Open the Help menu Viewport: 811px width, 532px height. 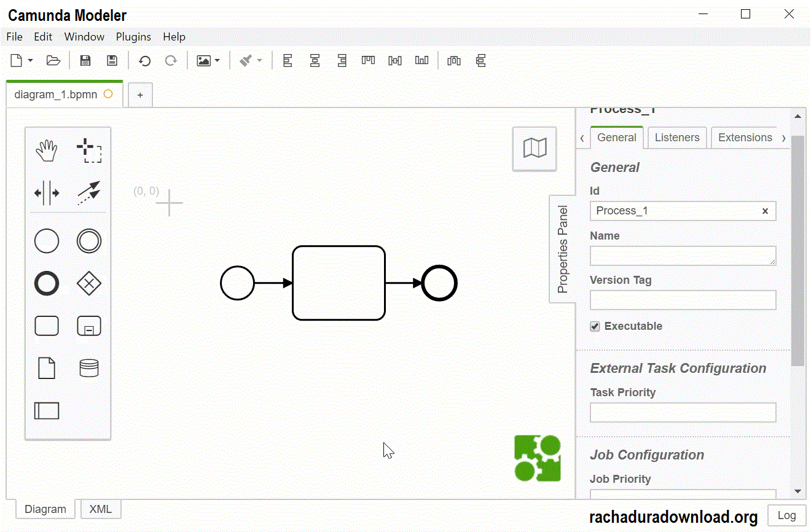click(174, 37)
